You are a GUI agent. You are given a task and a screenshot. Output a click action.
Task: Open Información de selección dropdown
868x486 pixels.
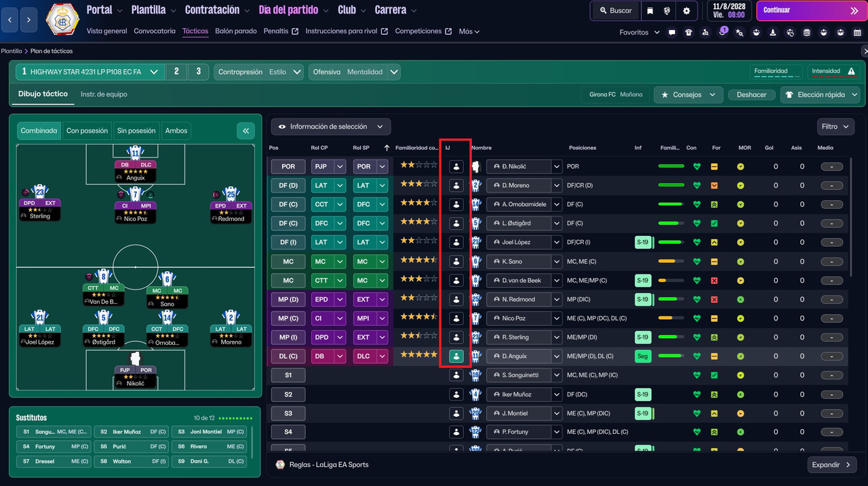coord(331,127)
